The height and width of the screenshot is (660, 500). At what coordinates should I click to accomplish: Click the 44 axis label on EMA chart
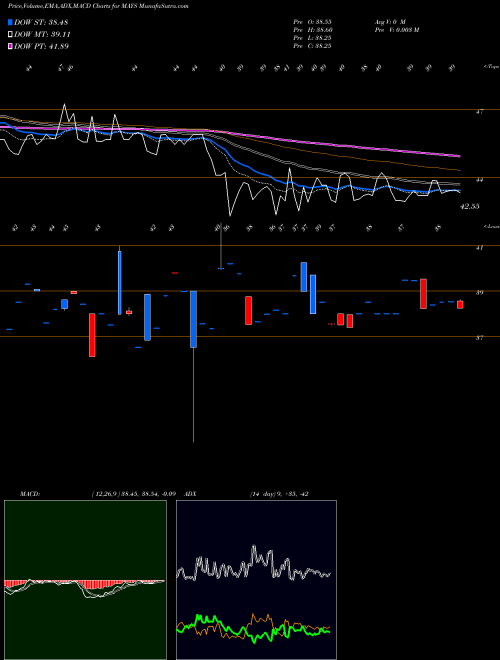(x=479, y=180)
